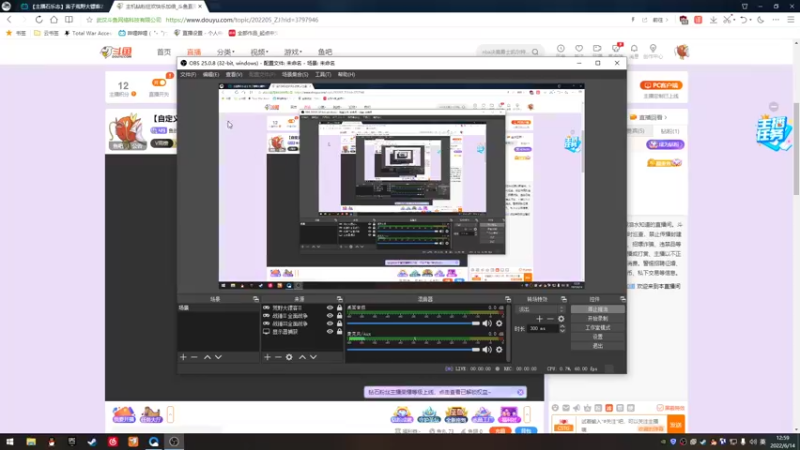Pop out the Scene Transitions dock panel
Screen dimensions: 800x450
pyautogui.click(x=564, y=299)
